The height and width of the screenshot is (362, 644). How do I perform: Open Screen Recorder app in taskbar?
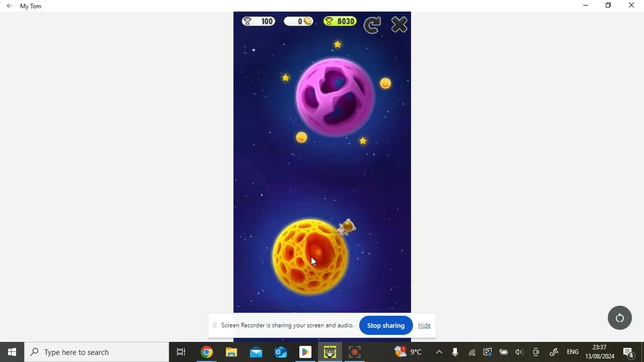pyautogui.click(x=355, y=352)
